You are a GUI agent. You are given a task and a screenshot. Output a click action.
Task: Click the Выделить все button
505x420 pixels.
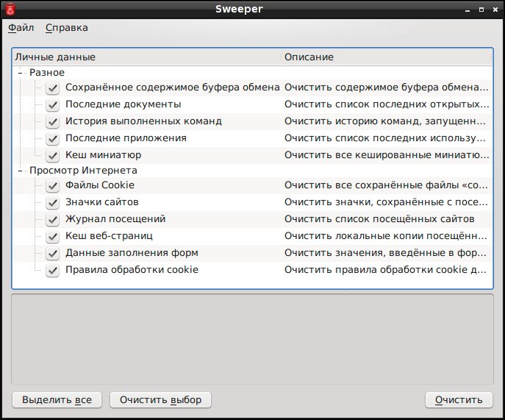tap(57, 400)
